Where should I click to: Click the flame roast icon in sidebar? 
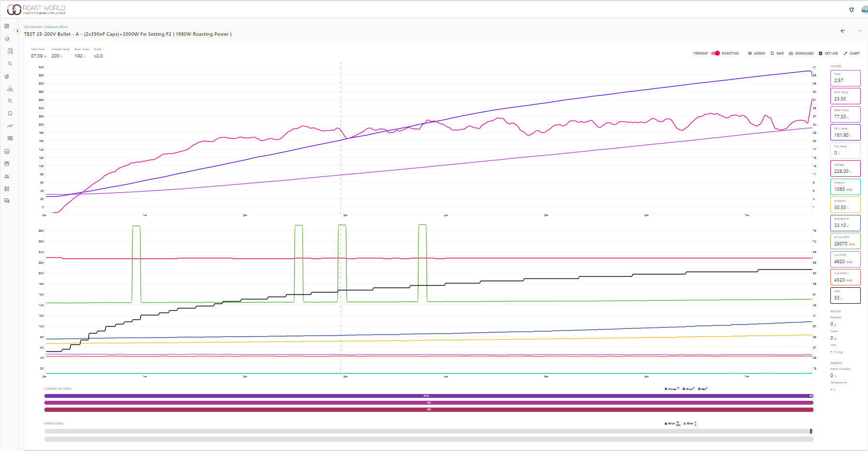pyautogui.click(x=7, y=76)
